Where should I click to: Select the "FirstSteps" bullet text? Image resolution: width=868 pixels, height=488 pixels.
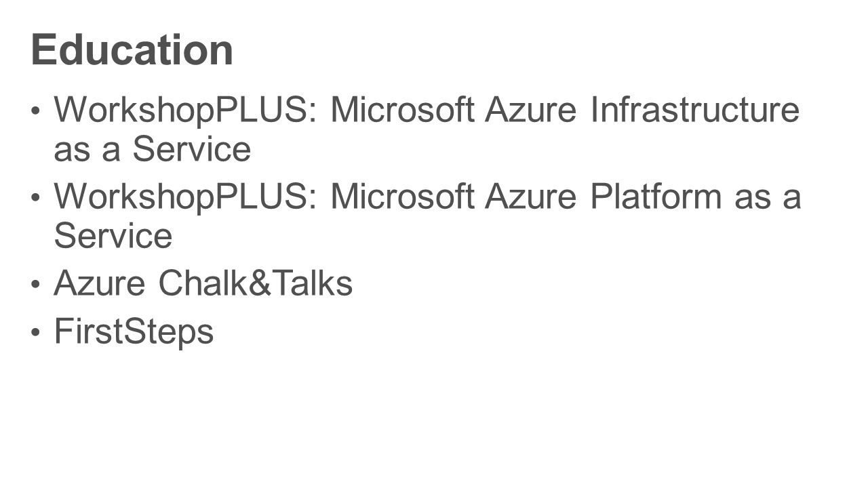[134, 332]
